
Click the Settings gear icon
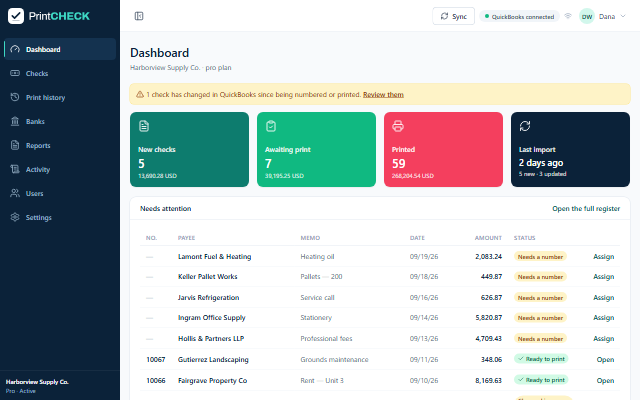click(15, 217)
